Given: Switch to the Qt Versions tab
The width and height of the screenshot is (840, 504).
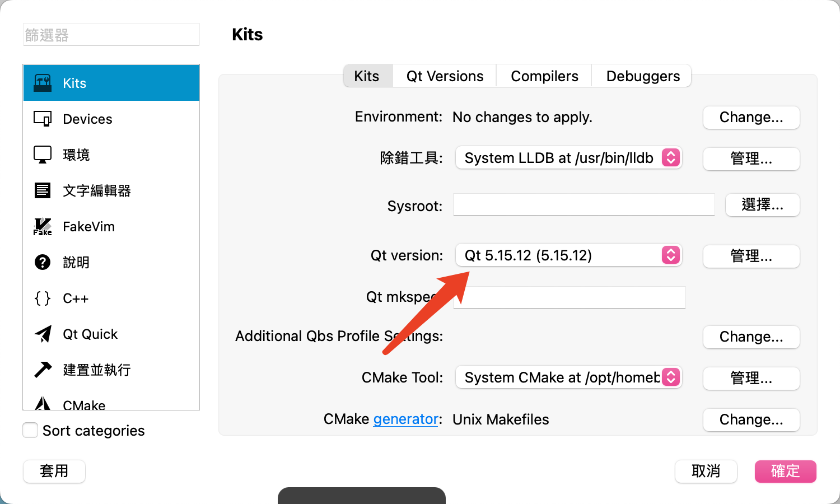Looking at the screenshot, I should (445, 76).
